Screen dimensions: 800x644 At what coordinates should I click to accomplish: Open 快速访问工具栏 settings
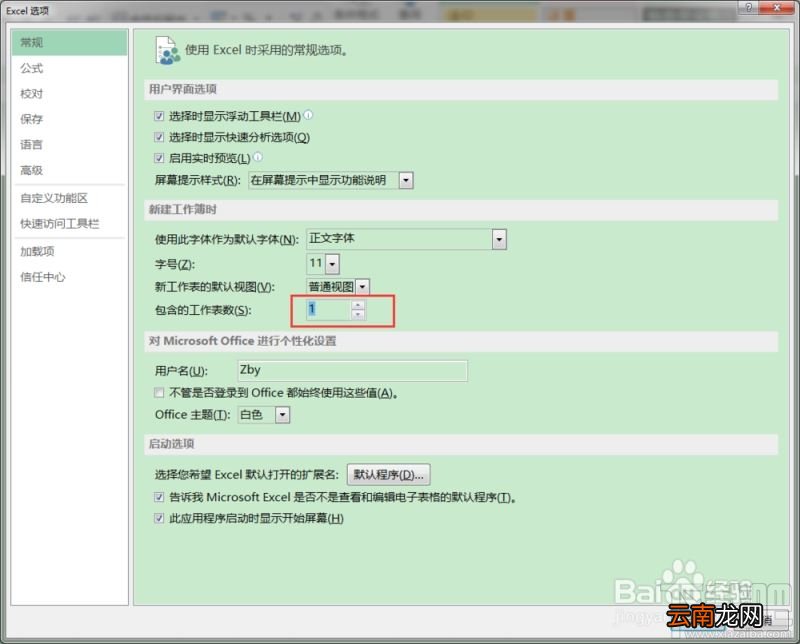click(x=69, y=224)
